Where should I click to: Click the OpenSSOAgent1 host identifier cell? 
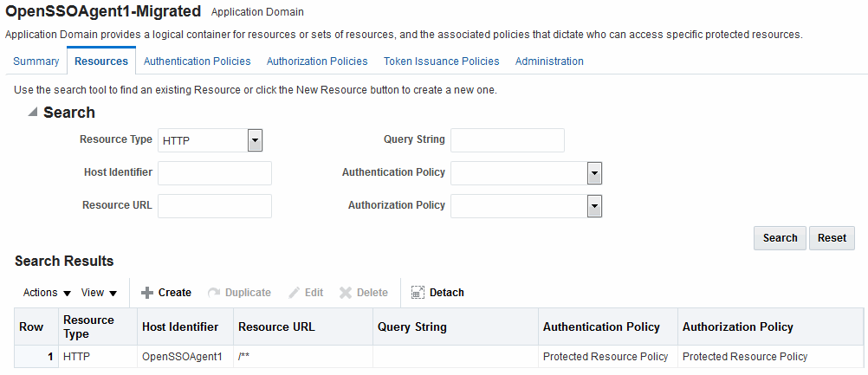point(185,357)
